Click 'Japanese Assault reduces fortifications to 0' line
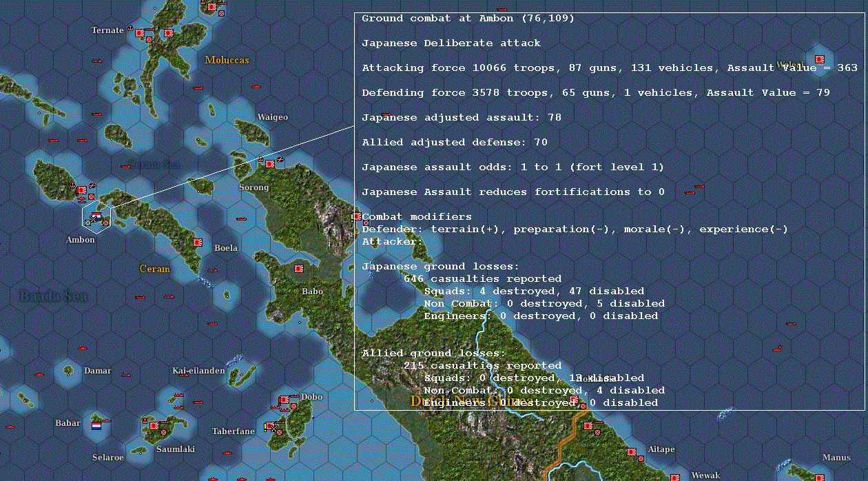This screenshot has height=481, width=868. click(513, 192)
